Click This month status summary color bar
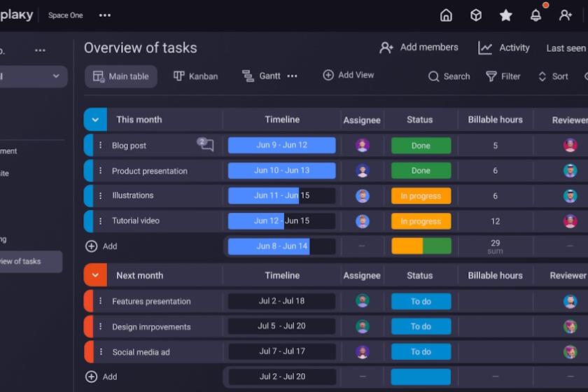This screenshot has width=588, height=392. pos(421,246)
